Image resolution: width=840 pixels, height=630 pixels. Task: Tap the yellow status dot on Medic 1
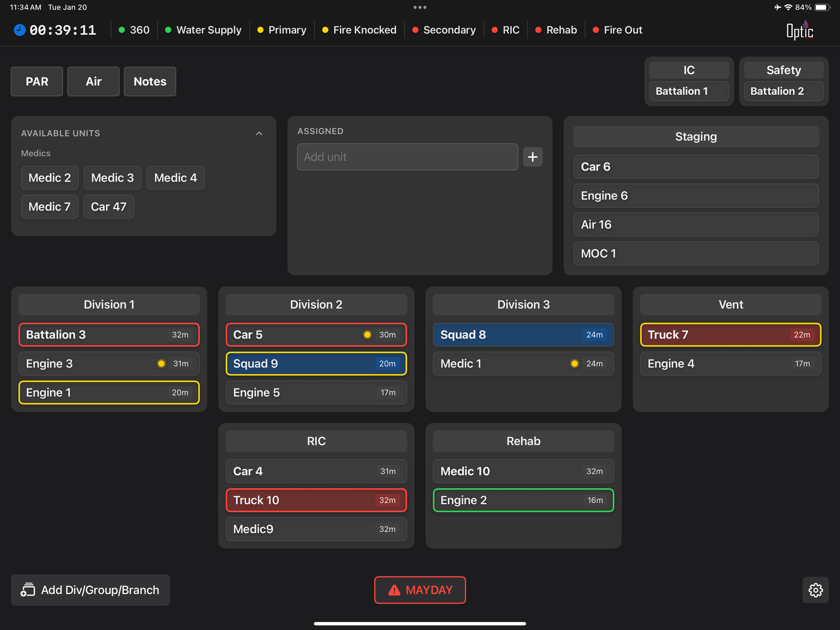click(574, 364)
